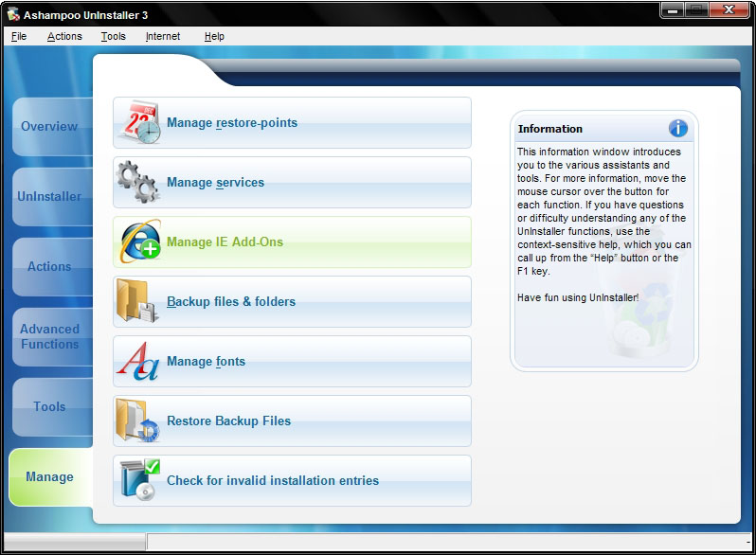
Task: Open the Internet menu
Action: (163, 36)
